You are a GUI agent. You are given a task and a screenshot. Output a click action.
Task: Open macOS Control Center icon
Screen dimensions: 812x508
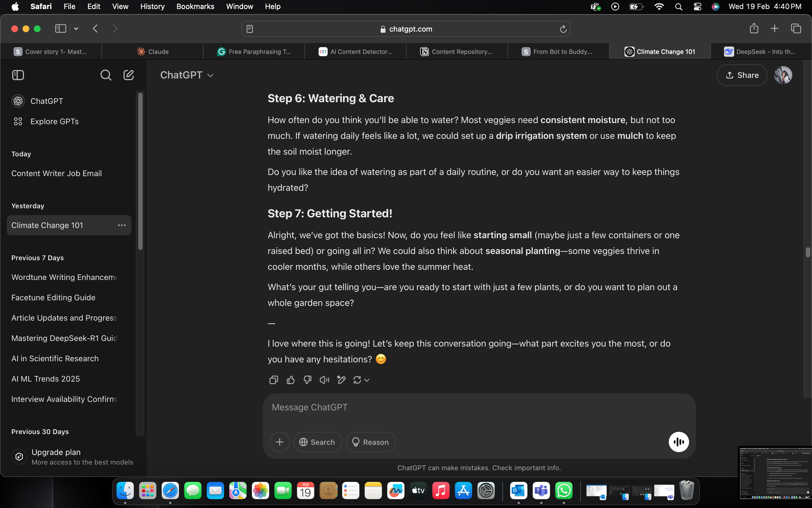point(697,6)
